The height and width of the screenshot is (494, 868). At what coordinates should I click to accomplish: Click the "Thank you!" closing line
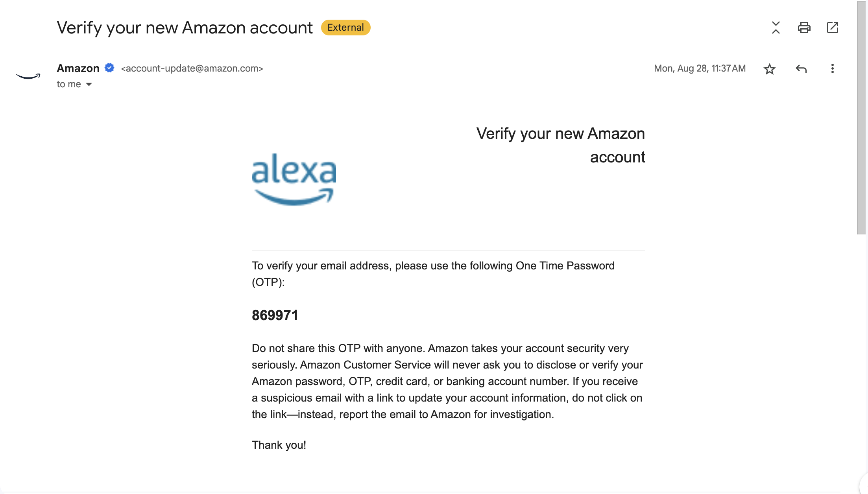pos(279,445)
